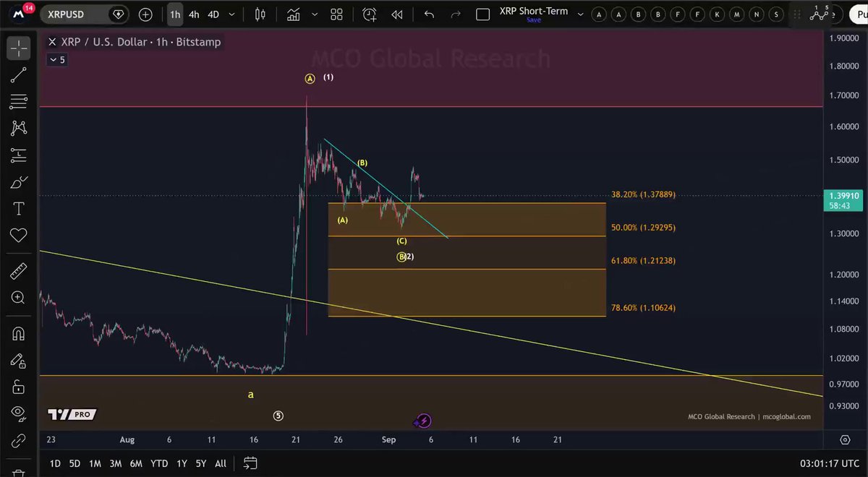Toggle lock all drawings
Screen dimensions: 868x477
[x=19, y=387]
